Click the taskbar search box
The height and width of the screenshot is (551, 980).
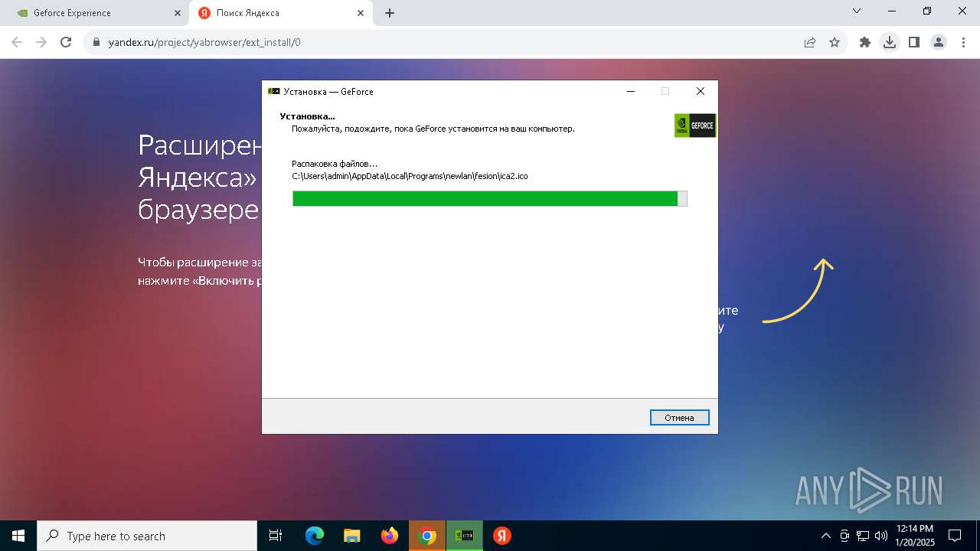pyautogui.click(x=147, y=536)
